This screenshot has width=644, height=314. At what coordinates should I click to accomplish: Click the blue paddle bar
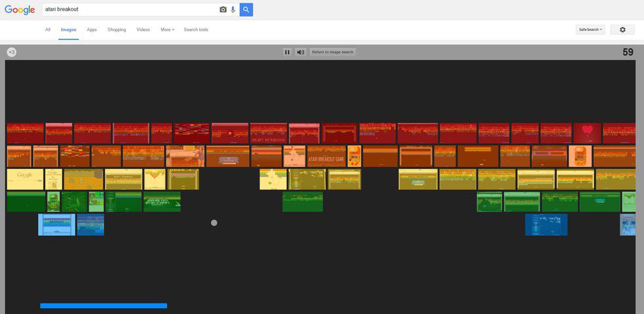click(x=103, y=305)
